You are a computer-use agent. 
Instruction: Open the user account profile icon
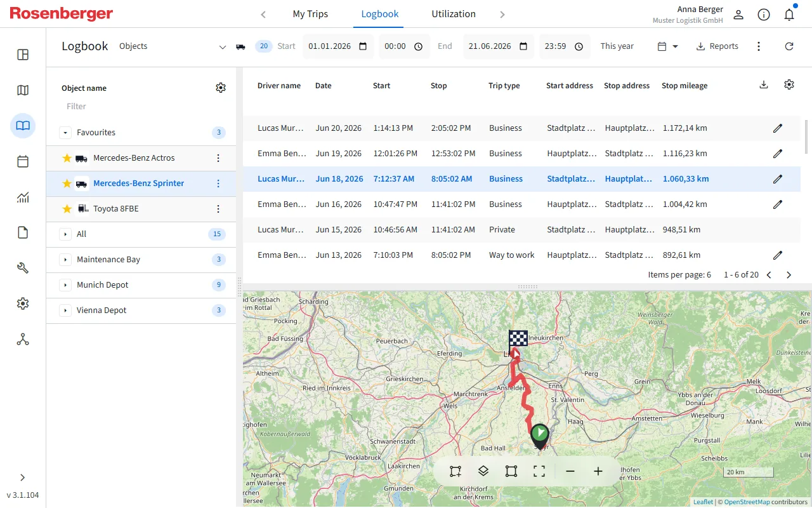pyautogui.click(x=738, y=15)
